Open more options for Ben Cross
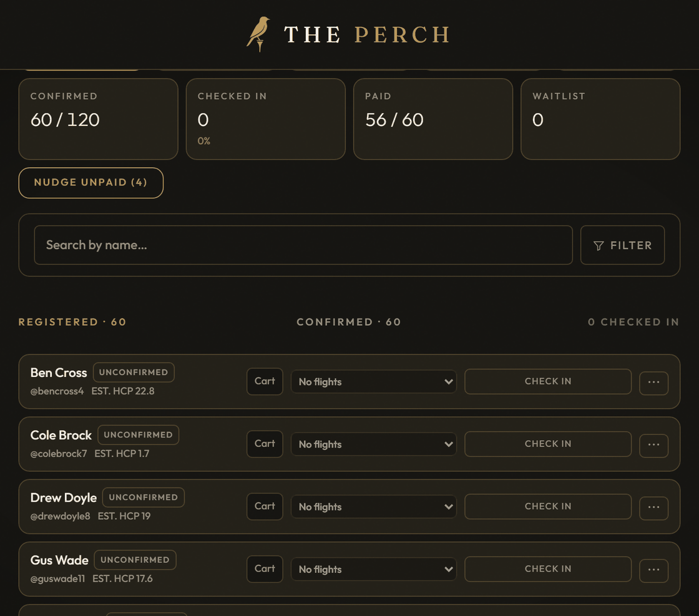 653,383
